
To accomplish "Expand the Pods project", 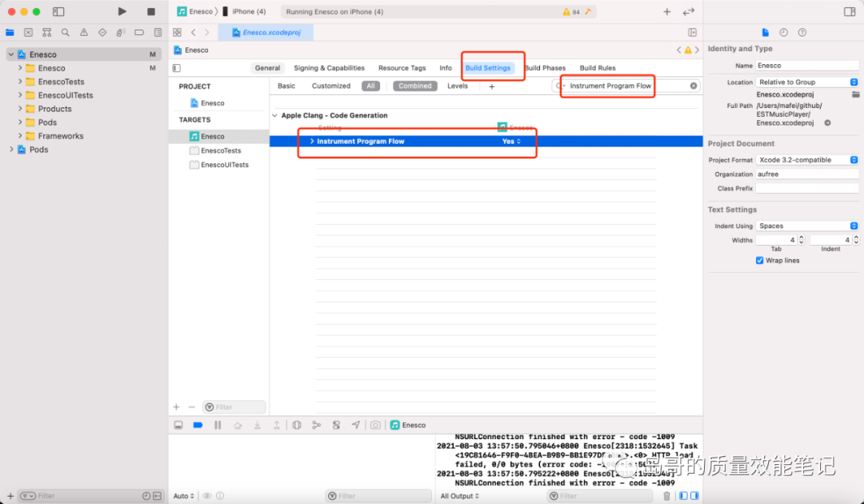I will (x=11, y=150).
